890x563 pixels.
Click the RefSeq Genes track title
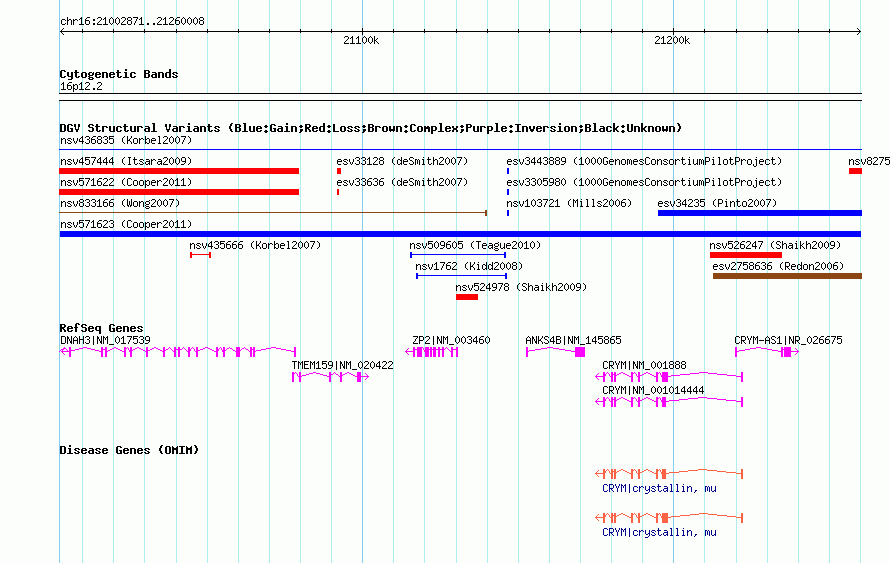tap(101, 327)
